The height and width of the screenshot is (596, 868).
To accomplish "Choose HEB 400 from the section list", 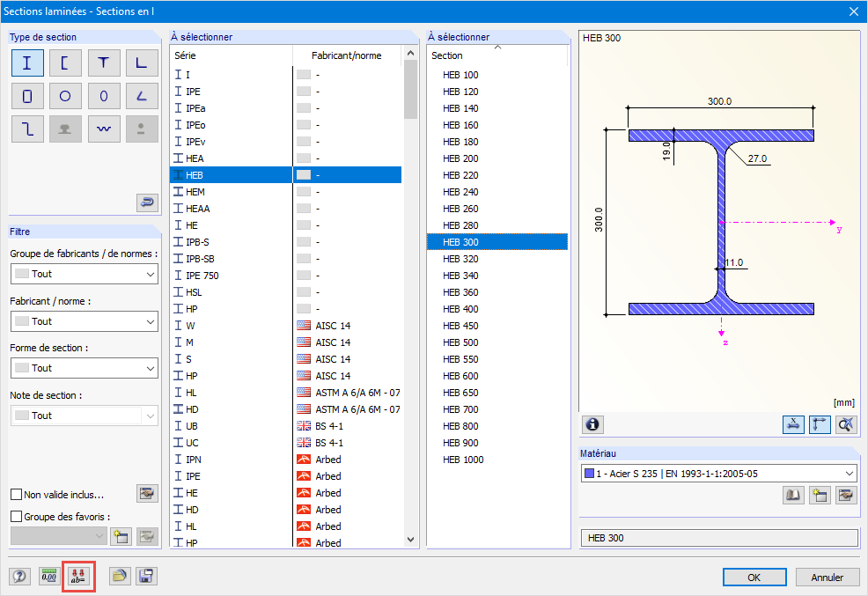I will click(460, 309).
